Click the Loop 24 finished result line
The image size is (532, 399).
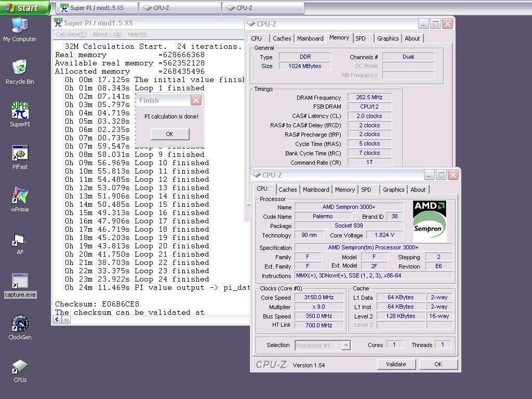coord(137,279)
